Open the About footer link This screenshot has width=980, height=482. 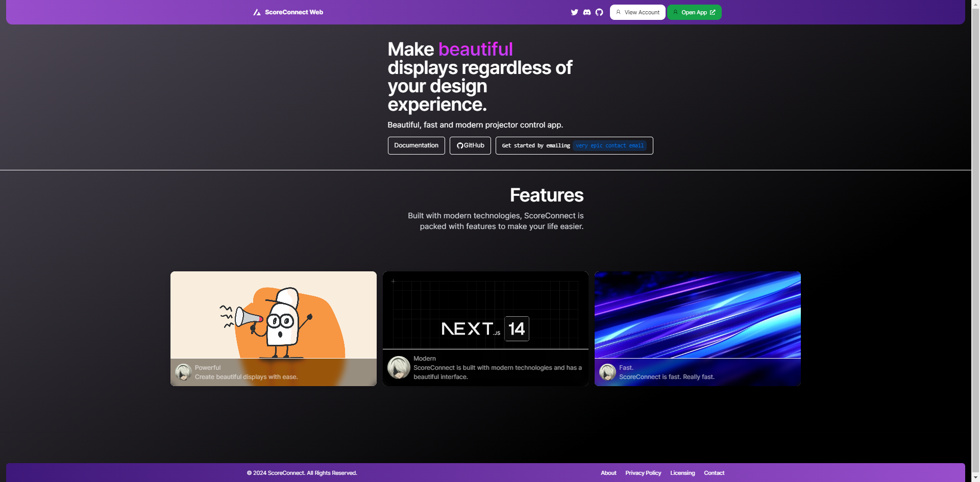608,473
